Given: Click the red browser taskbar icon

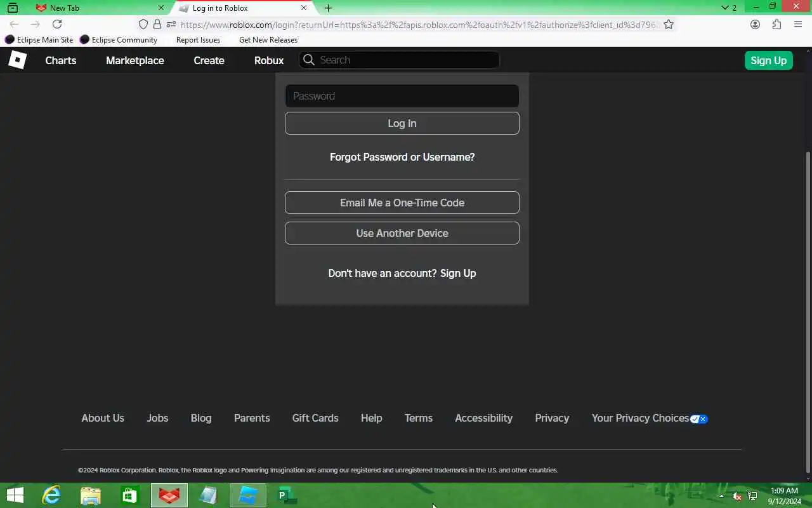Looking at the screenshot, I should (x=169, y=495).
